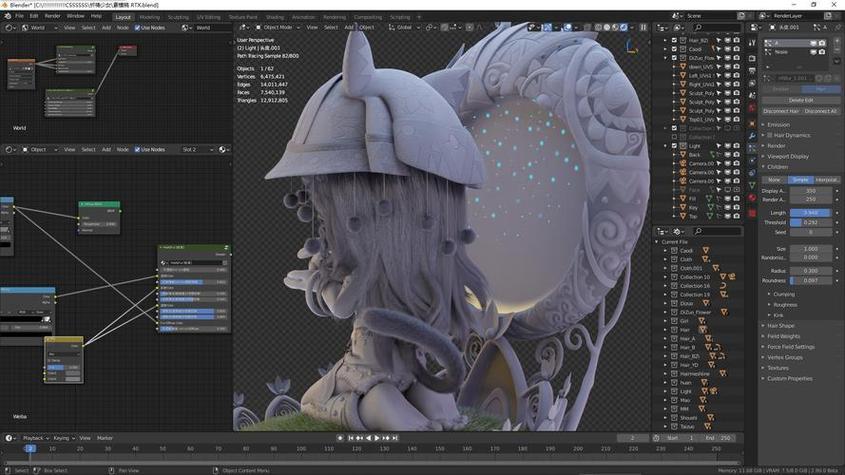This screenshot has width=845, height=475.
Task: Jump to the timeline start frame
Action: [351, 438]
